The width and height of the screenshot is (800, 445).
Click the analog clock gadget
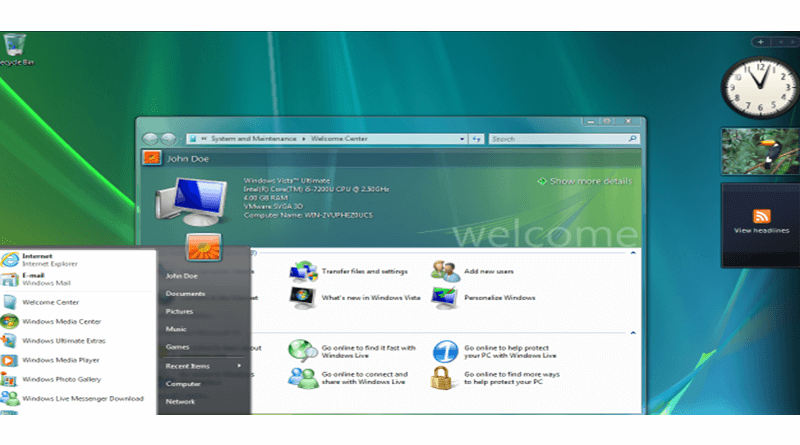(x=760, y=87)
